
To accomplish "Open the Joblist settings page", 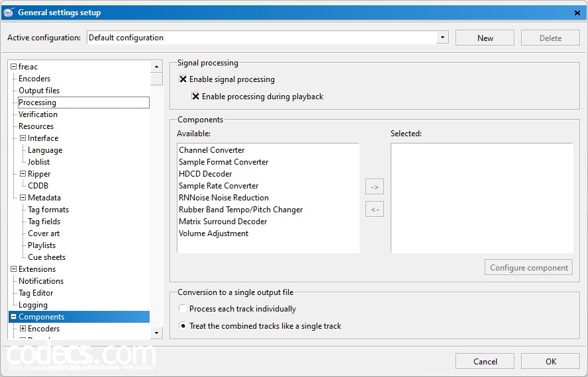I will pyautogui.click(x=38, y=162).
